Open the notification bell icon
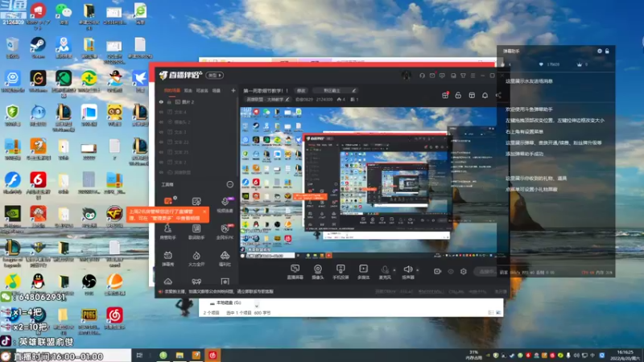644x362 pixels. [485, 95]
